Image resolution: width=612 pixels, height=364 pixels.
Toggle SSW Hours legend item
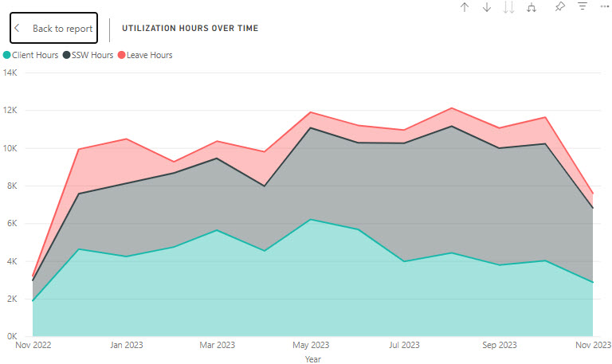pos(92,55)
